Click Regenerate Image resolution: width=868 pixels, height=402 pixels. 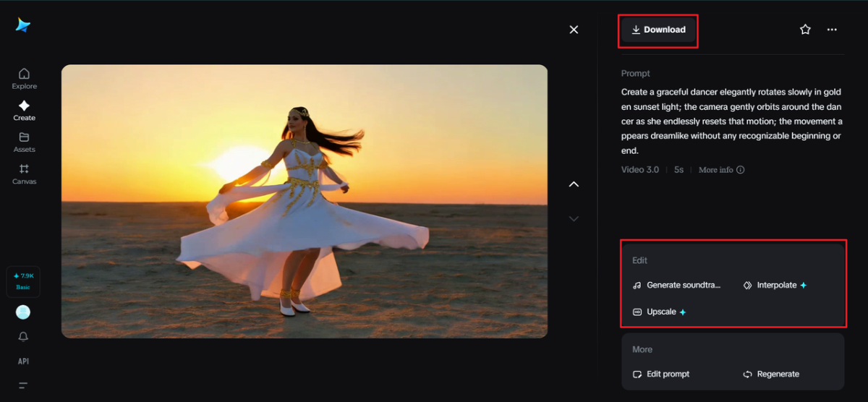771,375
